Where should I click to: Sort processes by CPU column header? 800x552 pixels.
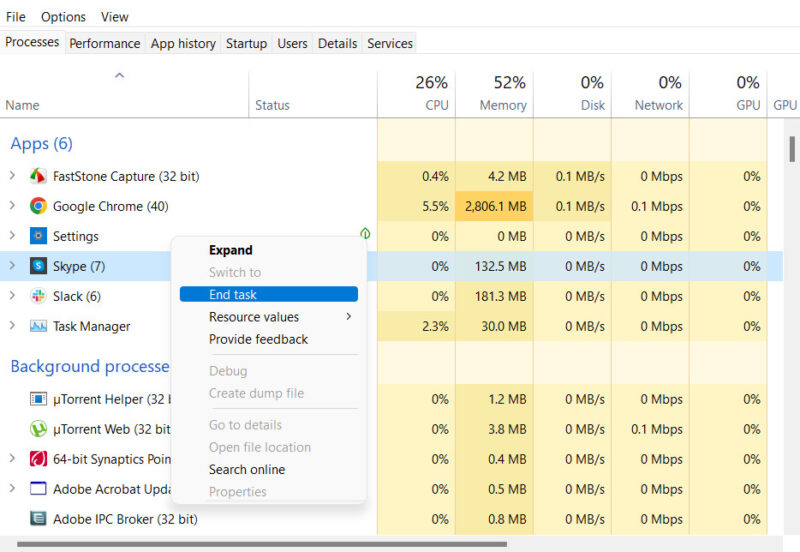(x=416, y=95)
